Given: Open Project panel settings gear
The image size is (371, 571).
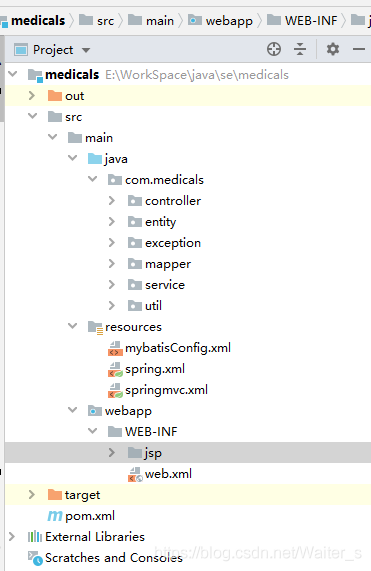Looking at the screenshot, I should (333, 49).
